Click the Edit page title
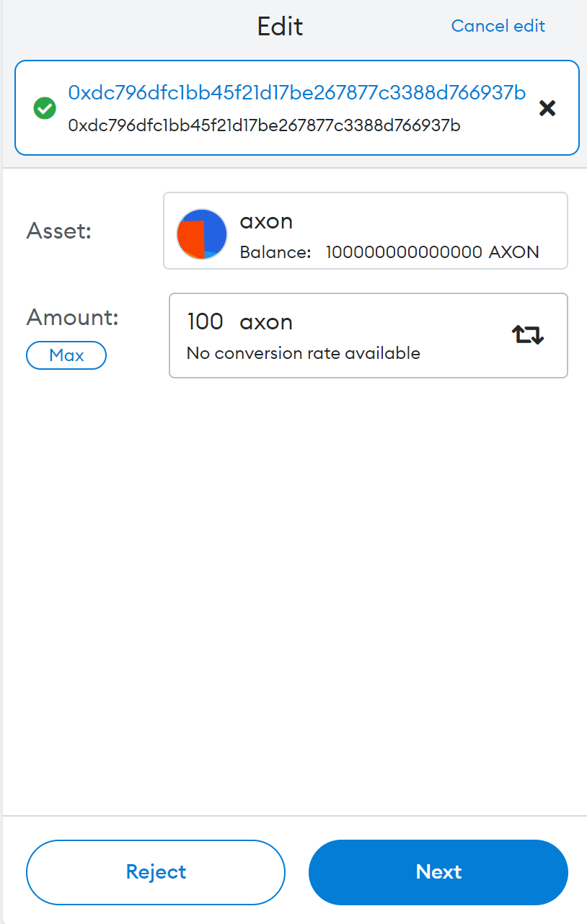Viewport: 587px width, 924px height. [x=280, y=27]
